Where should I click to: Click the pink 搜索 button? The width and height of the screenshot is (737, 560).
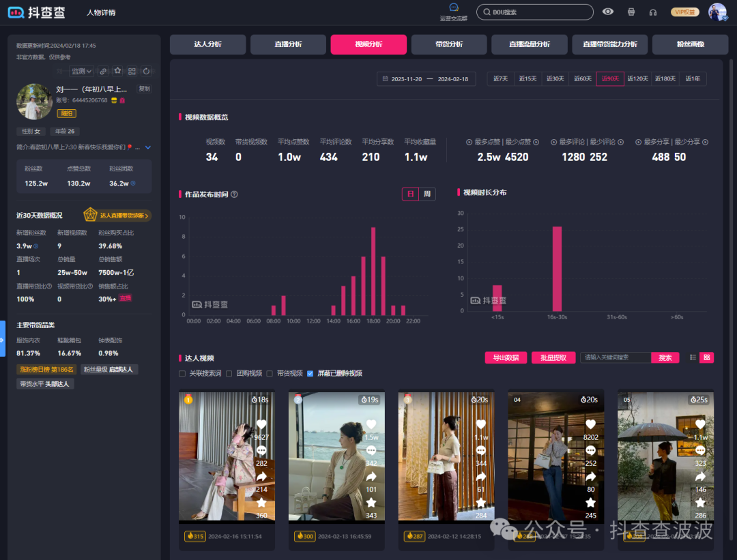(665, 357)
